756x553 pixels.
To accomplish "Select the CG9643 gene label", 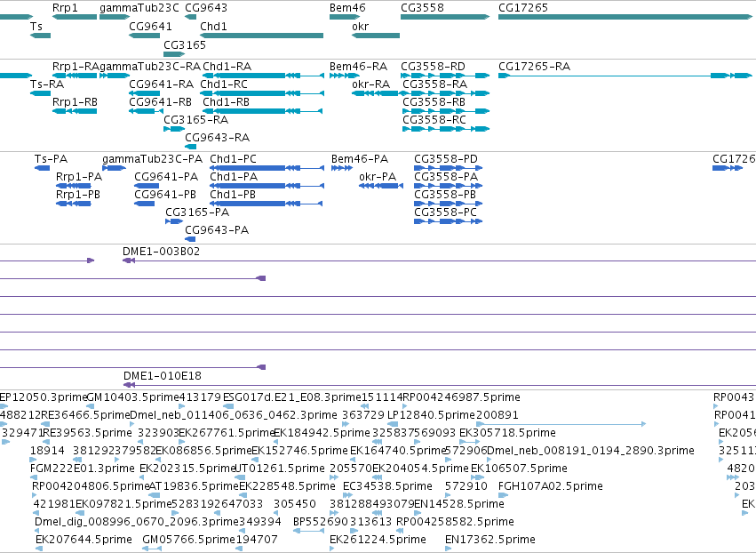I will coord(206,8).
